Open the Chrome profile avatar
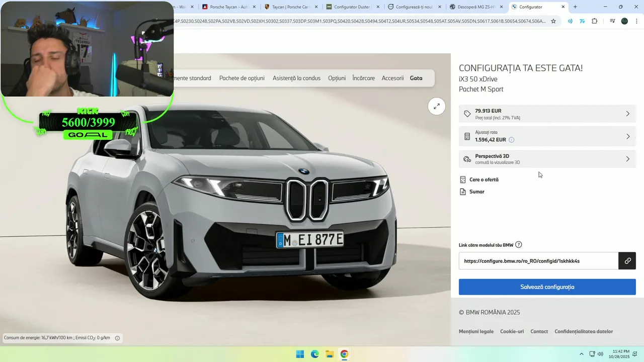This screenshot has height=362, width=644. tap(624, 21)
